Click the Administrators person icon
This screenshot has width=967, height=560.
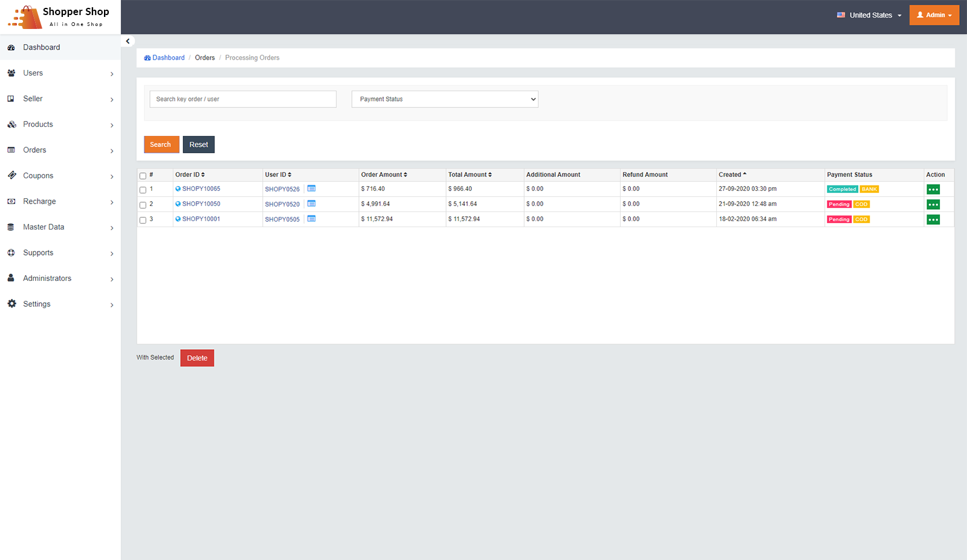[x=11, y=278]
